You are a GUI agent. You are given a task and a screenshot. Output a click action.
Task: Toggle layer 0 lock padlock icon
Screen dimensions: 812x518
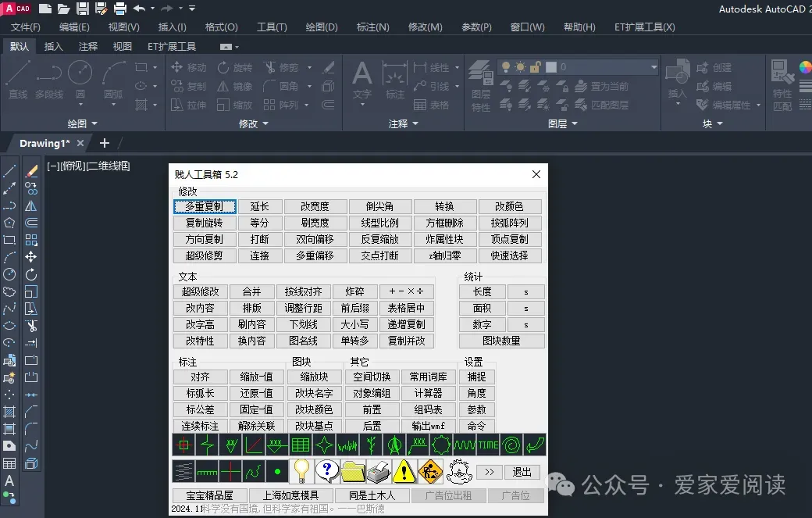point(536,67)
